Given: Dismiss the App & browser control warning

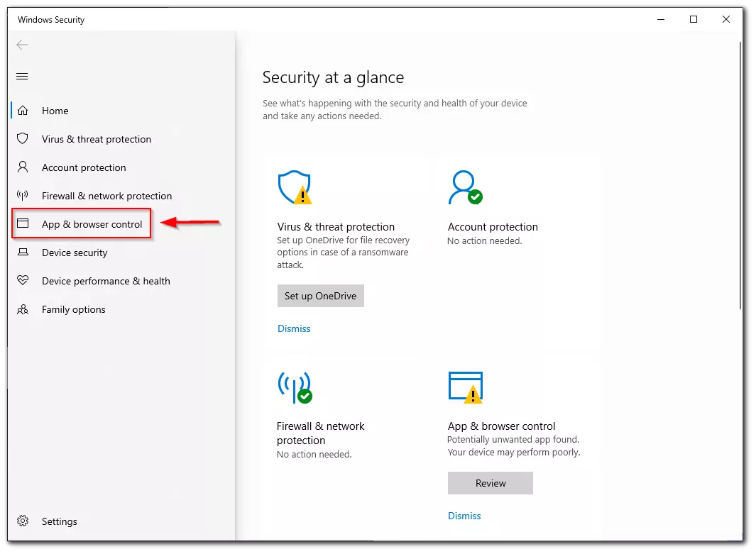Looking at the screenshot, I should (464, 516).
